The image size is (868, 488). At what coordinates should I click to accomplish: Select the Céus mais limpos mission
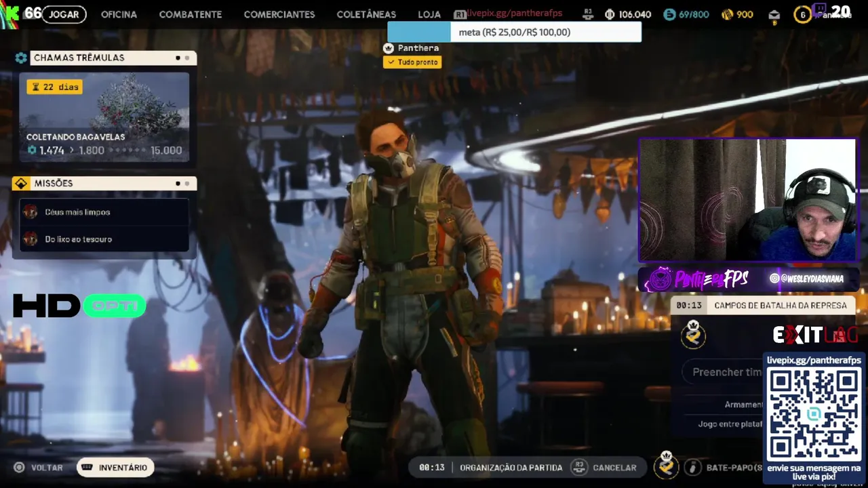pyautogui.click(x=104, y=212)
